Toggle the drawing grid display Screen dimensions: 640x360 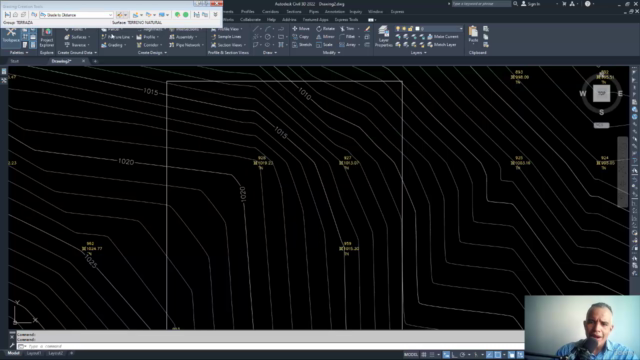click(x=424, y=355)
